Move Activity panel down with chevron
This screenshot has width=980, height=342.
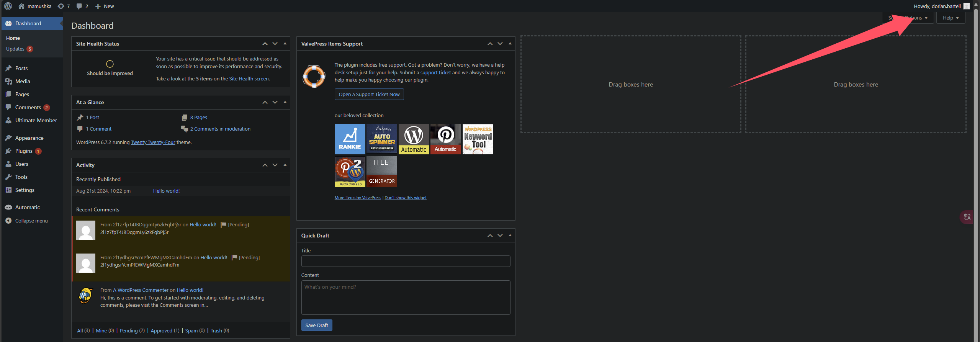click(275, 165)
